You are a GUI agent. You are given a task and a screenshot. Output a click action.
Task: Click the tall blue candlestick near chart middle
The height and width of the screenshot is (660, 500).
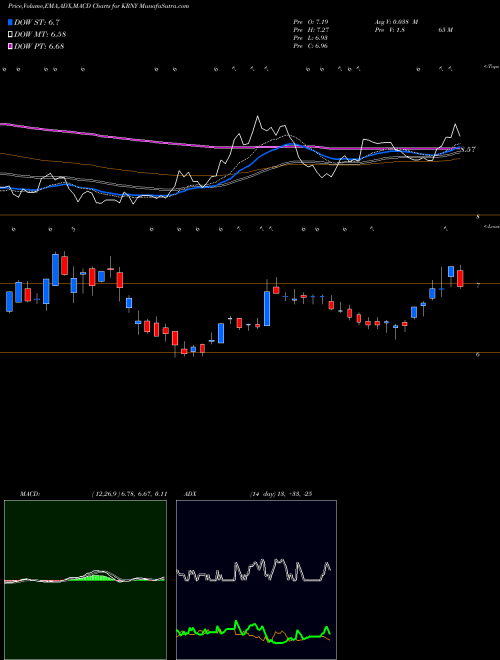click(x=267, y=309)
